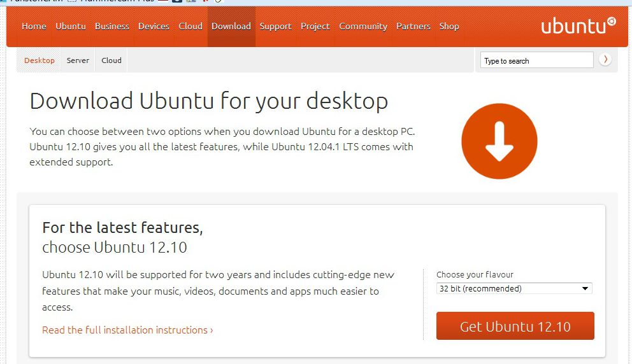The image size is (632, 364).
Task: Go to the Home navigation item
Action: (34, 26)
